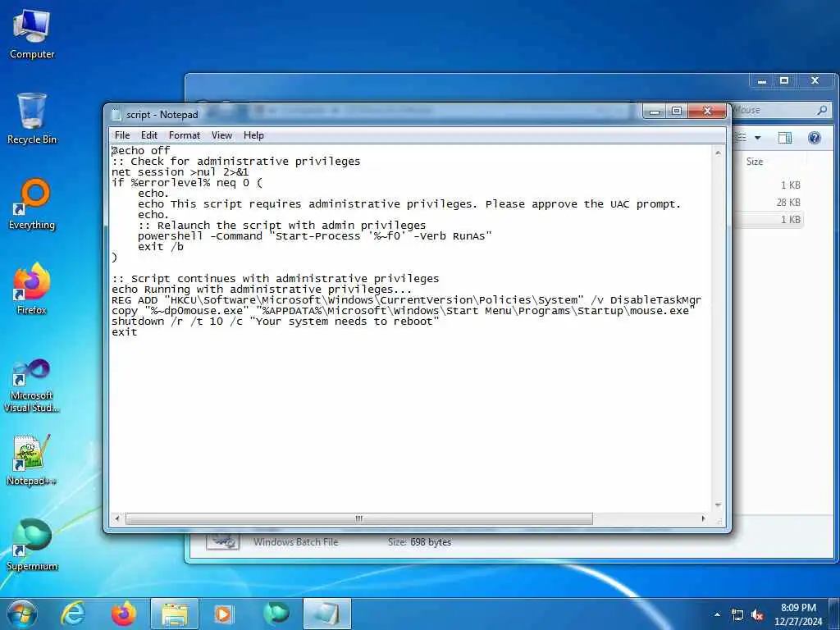
Task: Click the Notepad title bar document icon
Action: coord(116,114)
